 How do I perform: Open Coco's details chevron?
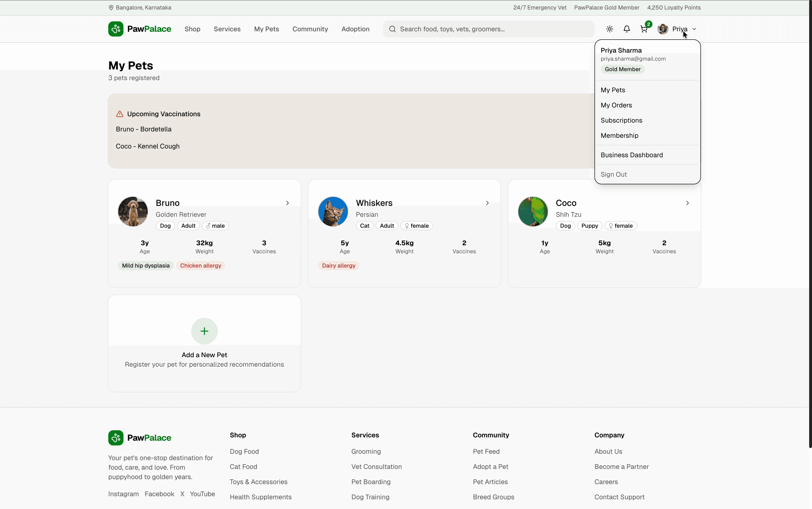(x=687, y=203)
